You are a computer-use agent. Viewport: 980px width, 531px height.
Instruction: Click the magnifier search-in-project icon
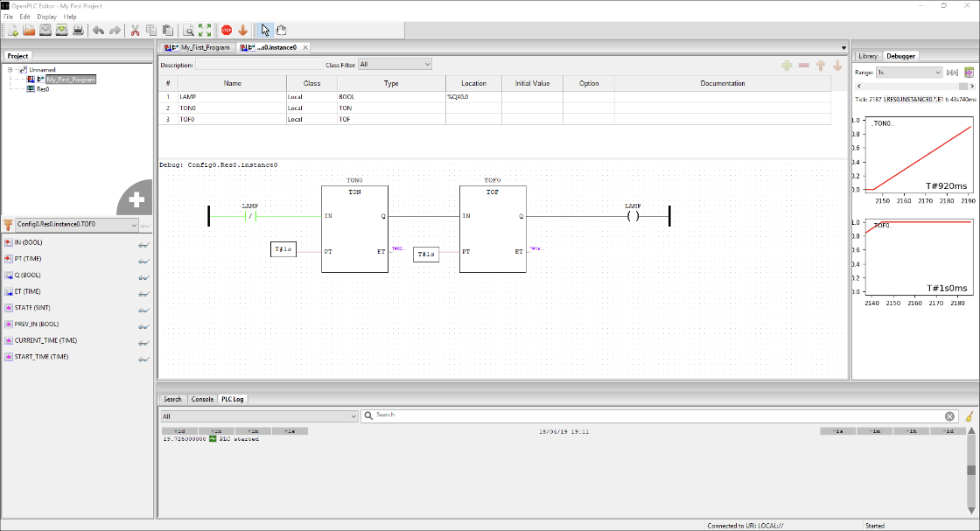189,31
